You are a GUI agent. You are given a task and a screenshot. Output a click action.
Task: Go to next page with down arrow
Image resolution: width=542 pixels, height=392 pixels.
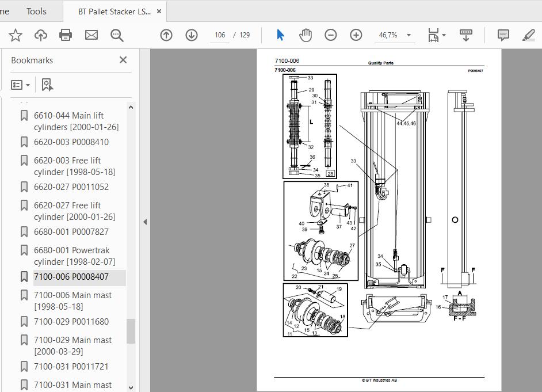click(192, 36)
